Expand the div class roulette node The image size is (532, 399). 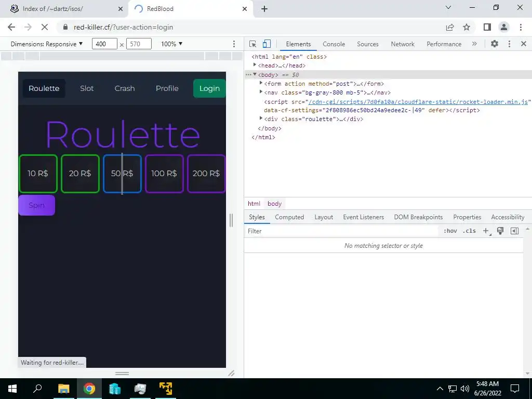[x=261, y=118]
